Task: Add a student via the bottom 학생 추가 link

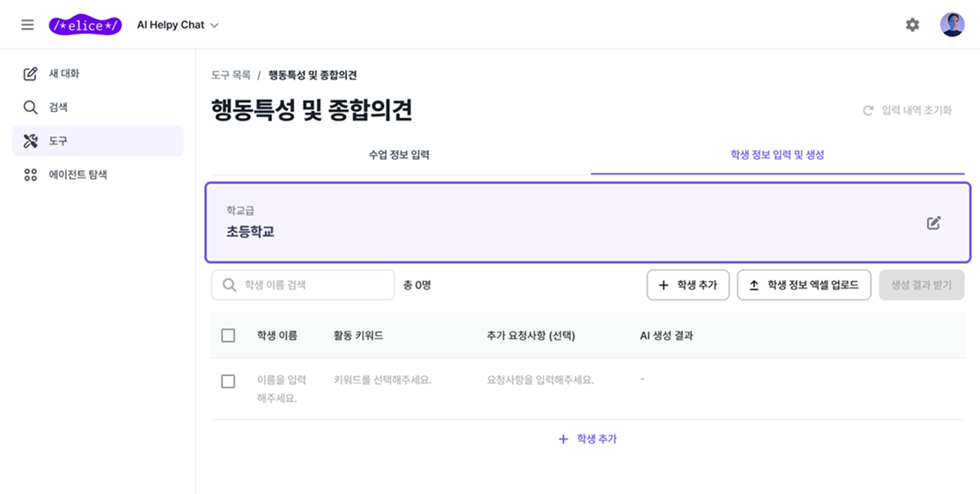Action: point(587,438)
